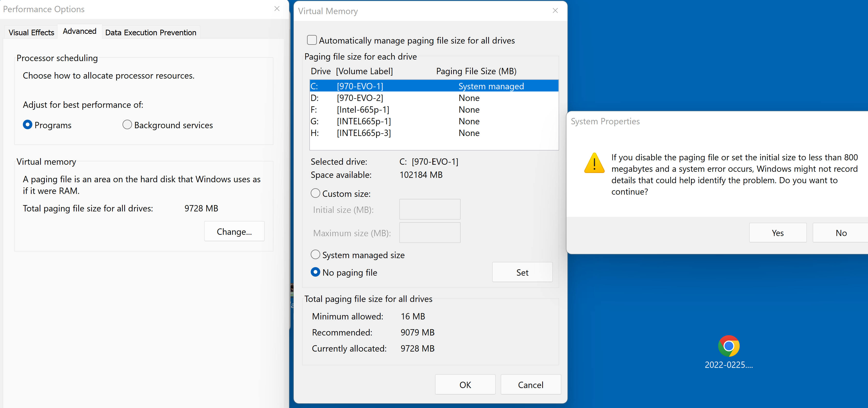This screenshot has height=408, width=868.
Task: Click the Change... virtual memory button
Action: (x=234, y=231)
